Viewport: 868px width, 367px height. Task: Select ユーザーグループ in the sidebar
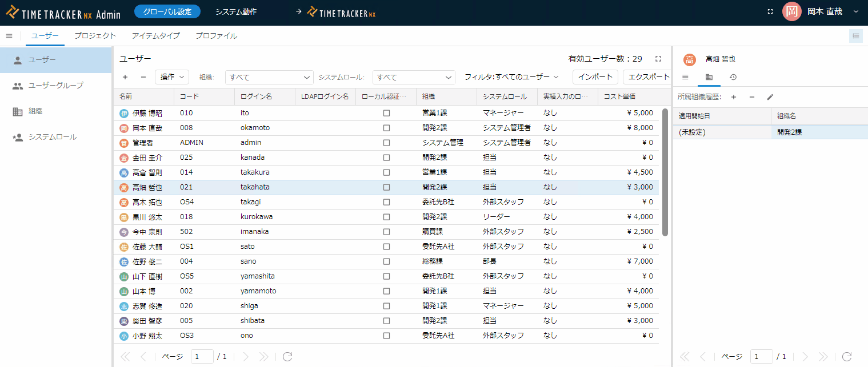[x=55, y=86]
